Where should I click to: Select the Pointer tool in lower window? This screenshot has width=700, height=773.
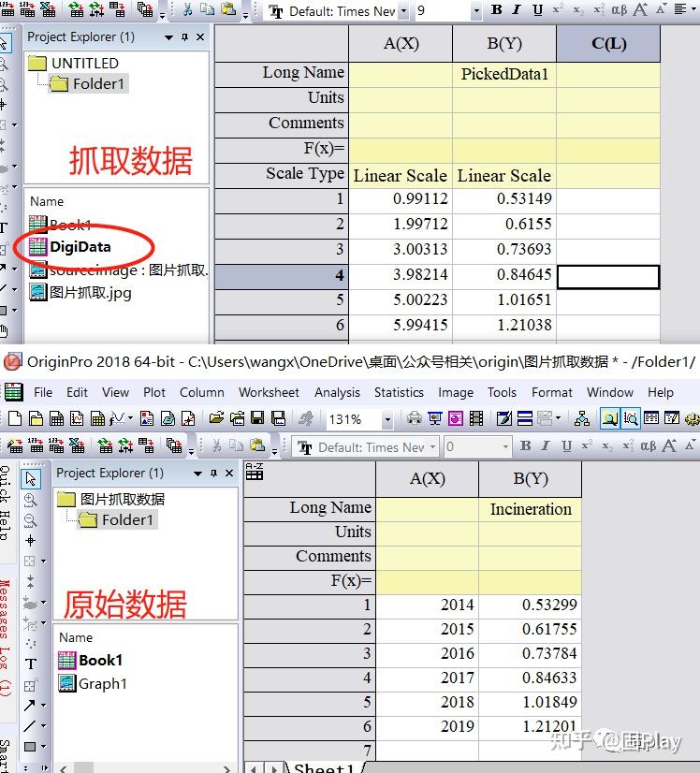(31, 478)
